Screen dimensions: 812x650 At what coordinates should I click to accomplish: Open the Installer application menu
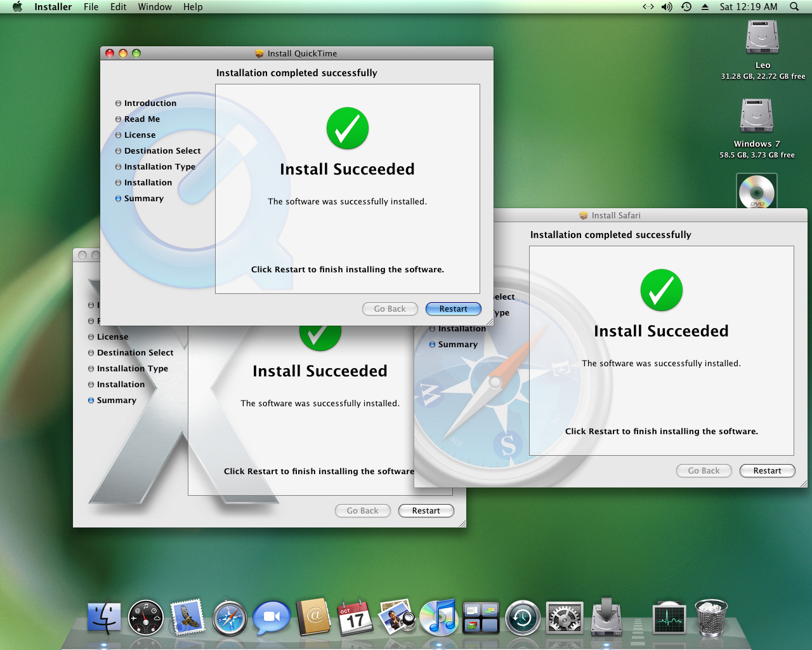click(53, 7)
